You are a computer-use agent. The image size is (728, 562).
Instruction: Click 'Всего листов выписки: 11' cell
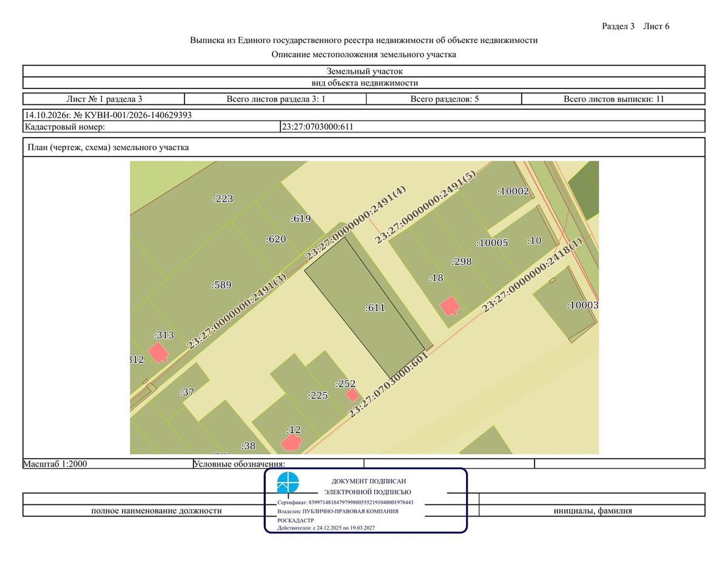click(x=613, y=99)
